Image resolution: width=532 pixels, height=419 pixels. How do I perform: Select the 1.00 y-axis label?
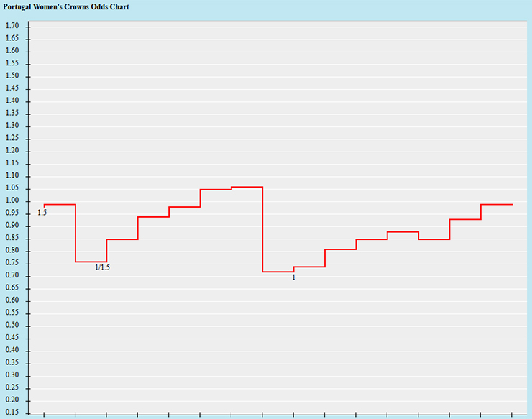(x=12, y=201)
